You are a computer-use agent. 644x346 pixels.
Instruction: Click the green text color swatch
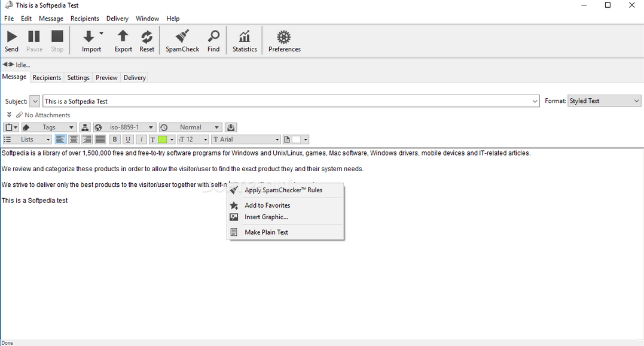click(162, 139)
